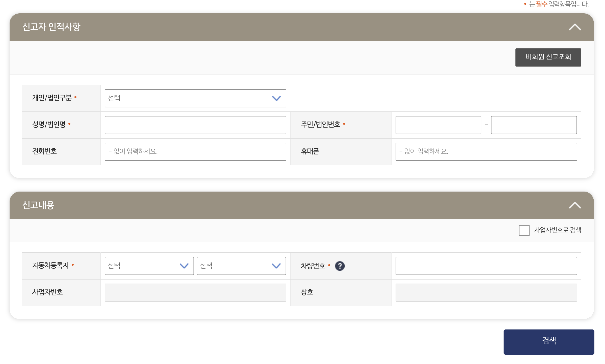Click the disabled 상호 field

click(486, 293)
